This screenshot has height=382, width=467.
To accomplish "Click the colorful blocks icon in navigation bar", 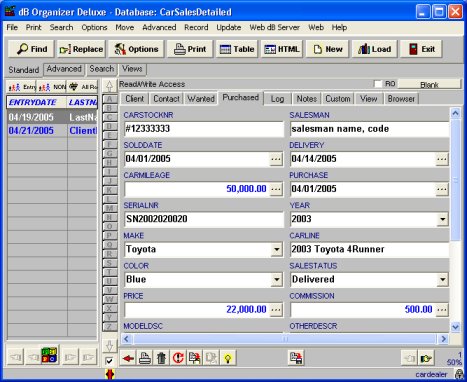I will point(49,355).
